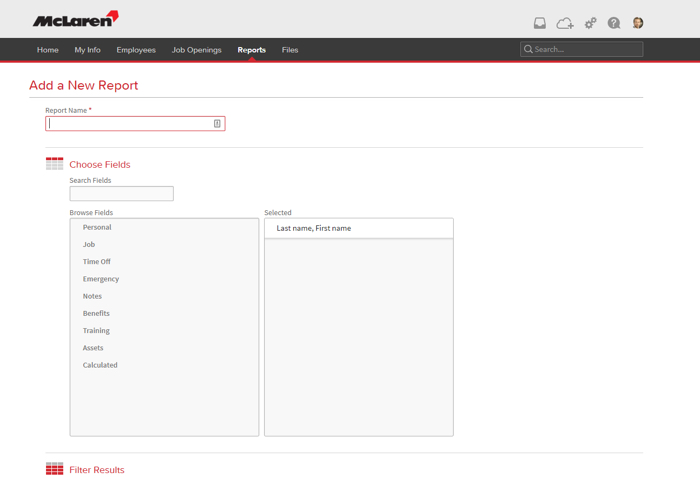Expand the Job fields category

point(89,244)
